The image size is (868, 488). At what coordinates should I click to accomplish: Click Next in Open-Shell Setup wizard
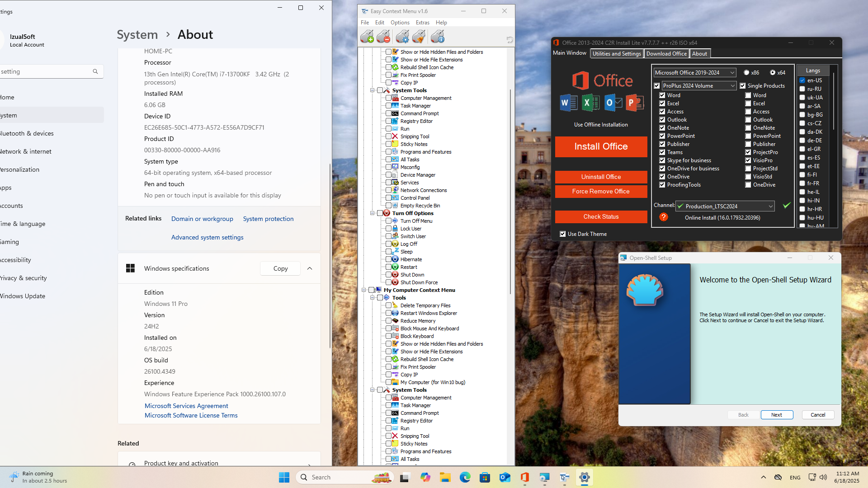pyautogui.click(x=777, y=415)
